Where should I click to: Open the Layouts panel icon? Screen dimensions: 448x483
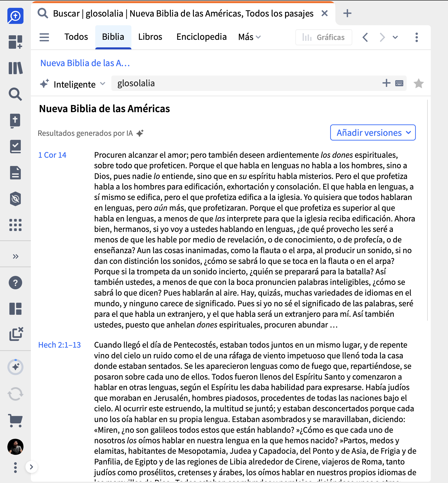15,309
